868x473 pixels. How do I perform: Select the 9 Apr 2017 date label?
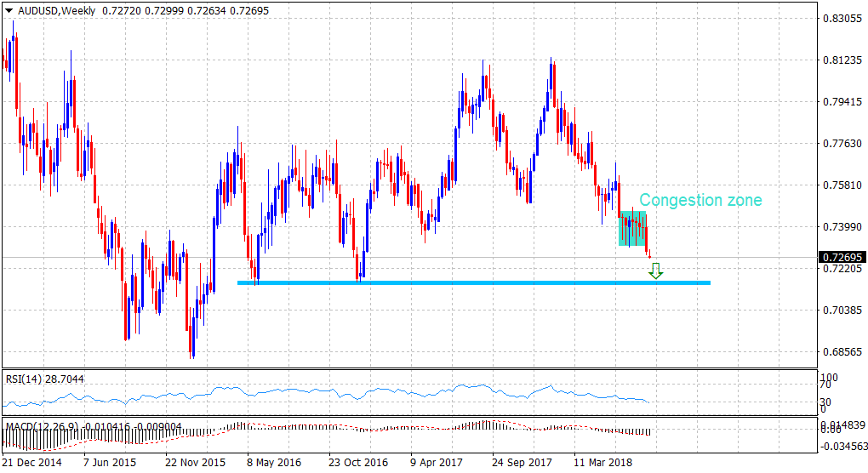(x=437, y=463)
